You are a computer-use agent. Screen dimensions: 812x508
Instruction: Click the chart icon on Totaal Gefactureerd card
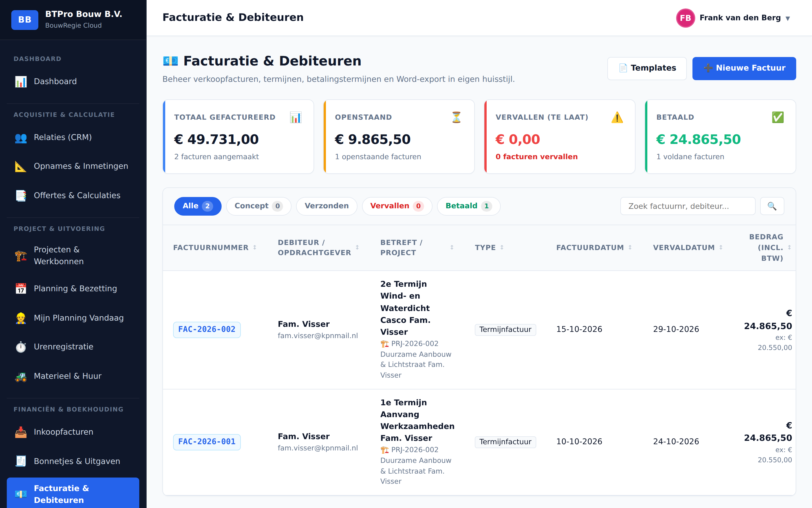(295, 117)
